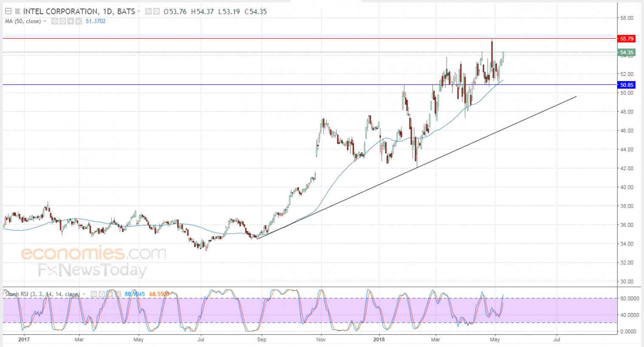This screenshot has height=347, width=644.
Task: Select the blue 50.85 price label
Action: [x=627, y=85]
